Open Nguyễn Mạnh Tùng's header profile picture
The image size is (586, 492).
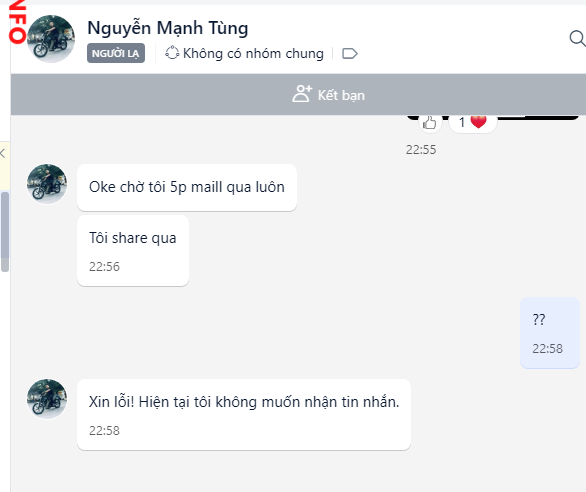coord(51,39)
